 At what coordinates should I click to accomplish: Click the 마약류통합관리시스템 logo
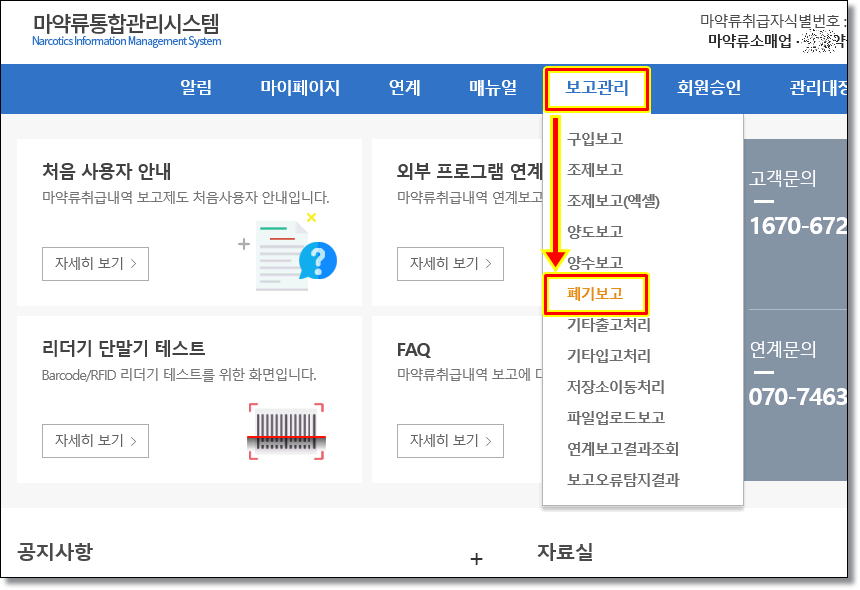[x=126, y=30]
